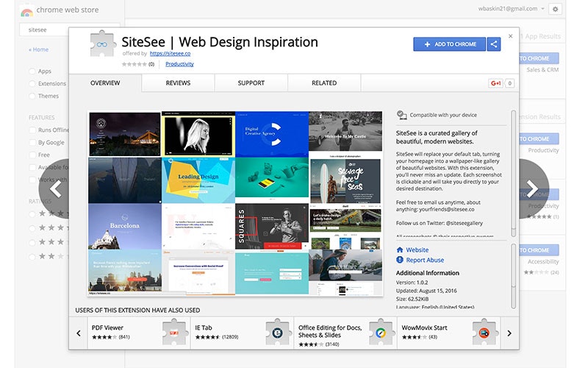Click the additional information scrollbar
Image resolution: width=588 pixels, height=368 pixels.
pos(513,276)
